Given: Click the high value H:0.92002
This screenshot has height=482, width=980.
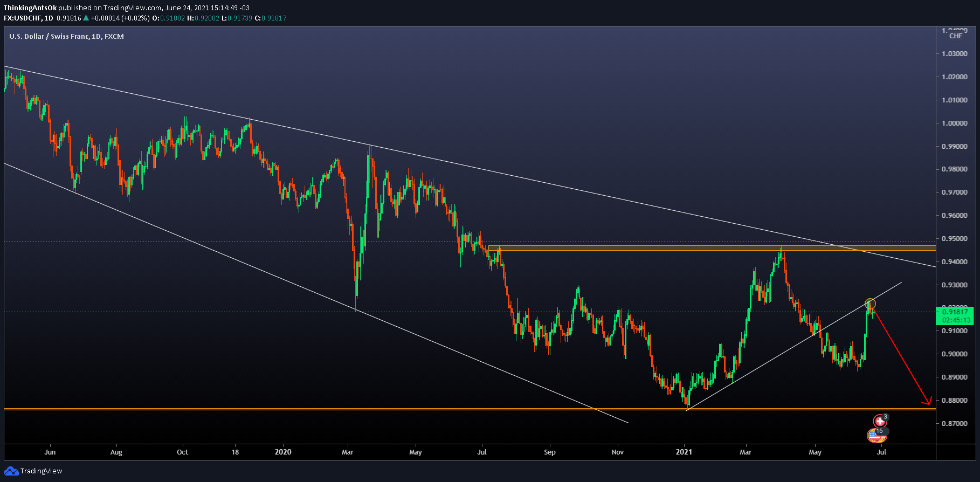Looking at the screenshot, I should coord(203,18).
